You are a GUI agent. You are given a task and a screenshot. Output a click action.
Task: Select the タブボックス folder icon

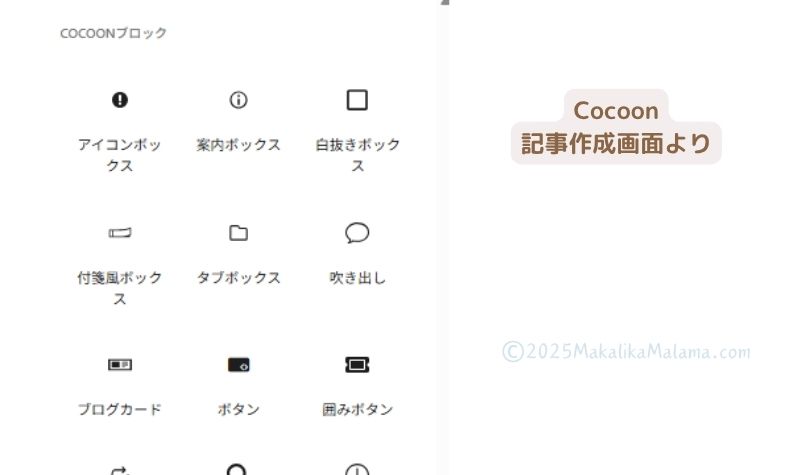pyautogui.click(x=238, y=233)
